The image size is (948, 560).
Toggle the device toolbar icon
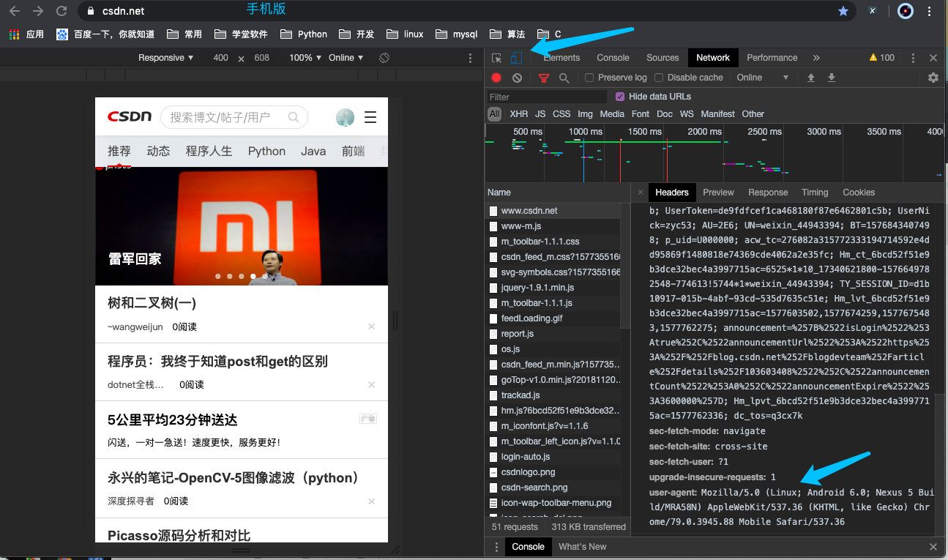coord(517,57)
